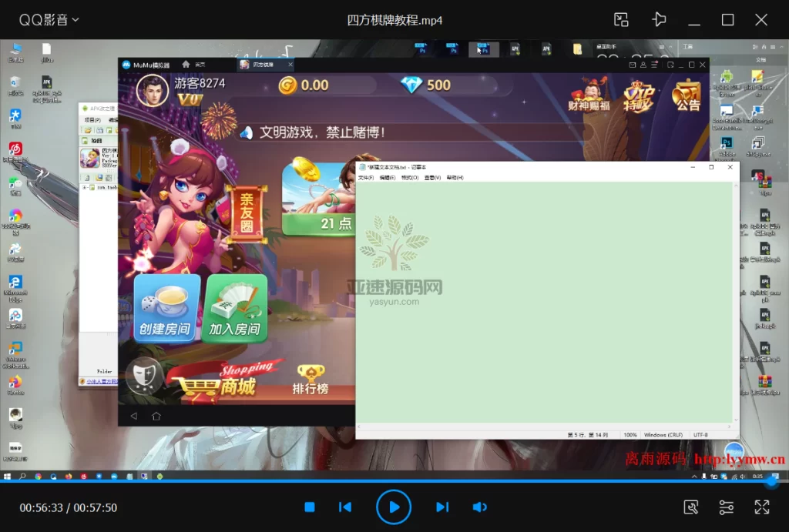Close the 四方棋牌 emulator tab
Image resolution: width=789 pixels, height=532 pixels.
290,65
